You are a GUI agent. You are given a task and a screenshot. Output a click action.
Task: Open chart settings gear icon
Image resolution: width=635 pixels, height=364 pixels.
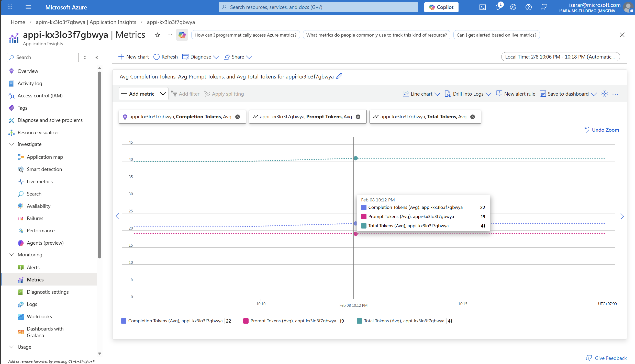coord(604,94)
